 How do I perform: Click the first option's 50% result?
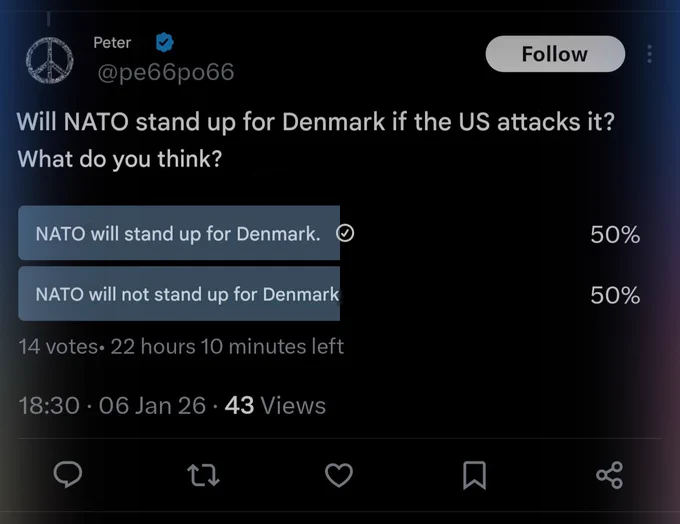pos(615,235)
